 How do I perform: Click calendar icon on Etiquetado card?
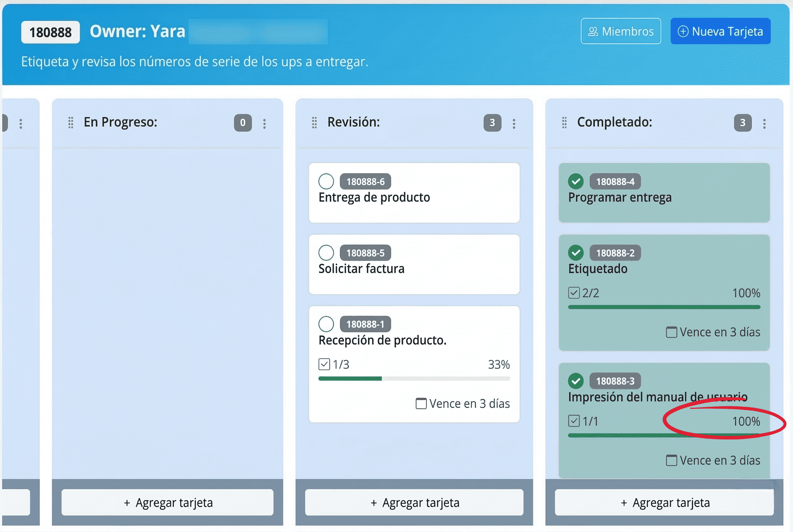(671, 332)
